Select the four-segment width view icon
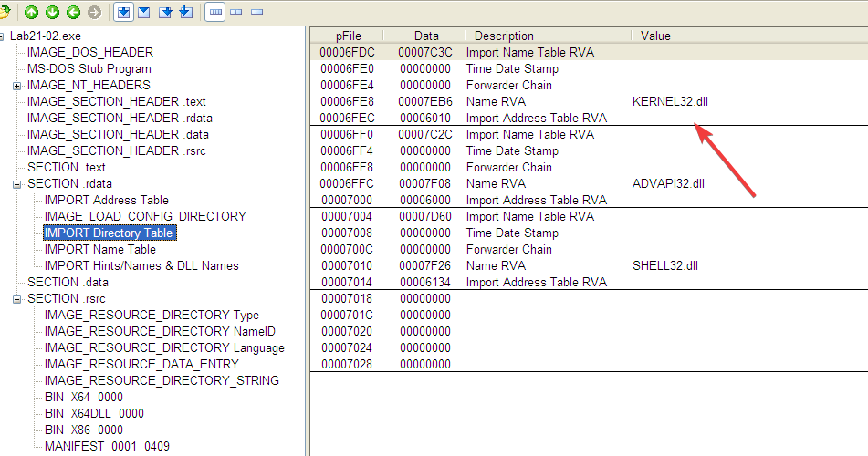Viewport: 868px width, 456px height. pos(215,12)
